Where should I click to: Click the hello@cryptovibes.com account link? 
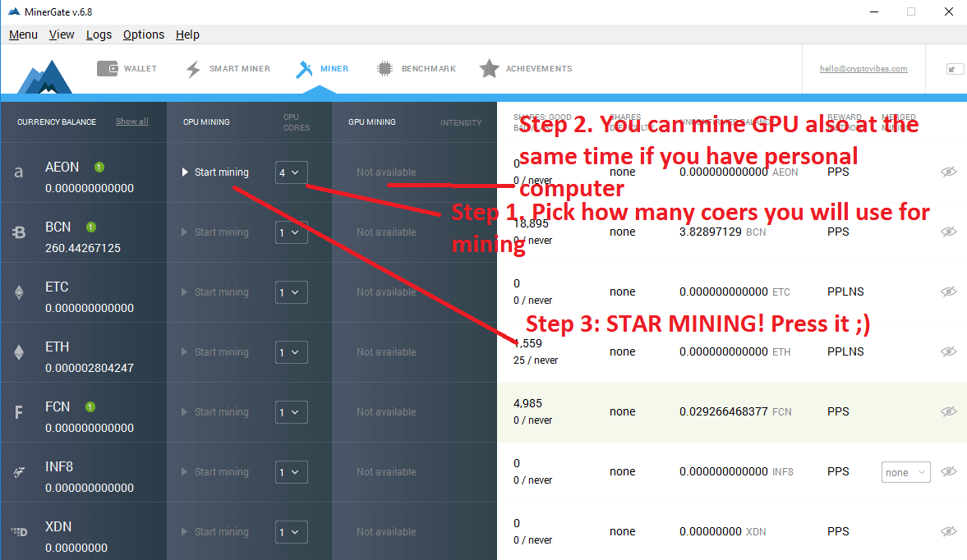[x=863, y=69]
